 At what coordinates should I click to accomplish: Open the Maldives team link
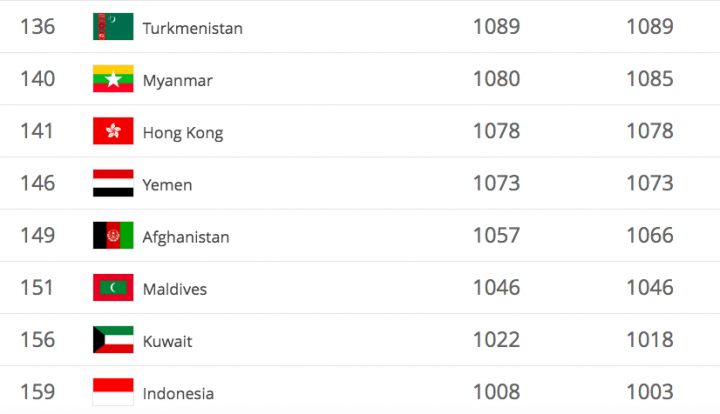(175, 289)
